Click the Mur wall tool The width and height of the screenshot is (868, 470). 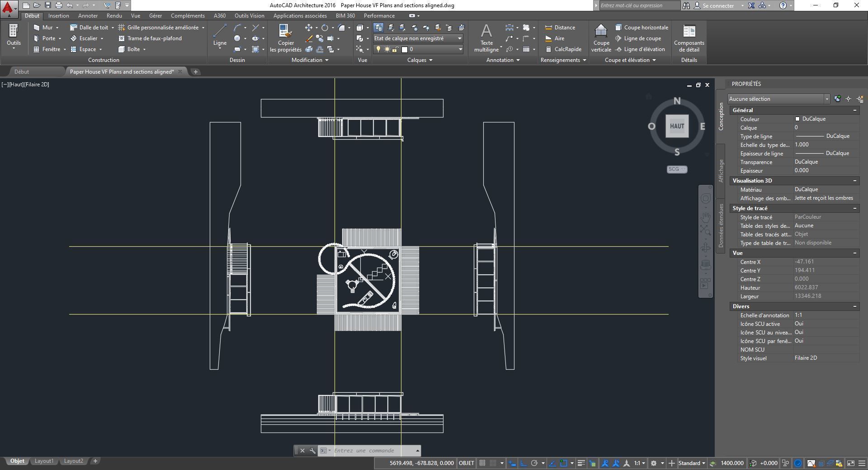pyautogui.click(x=46, y=28)
